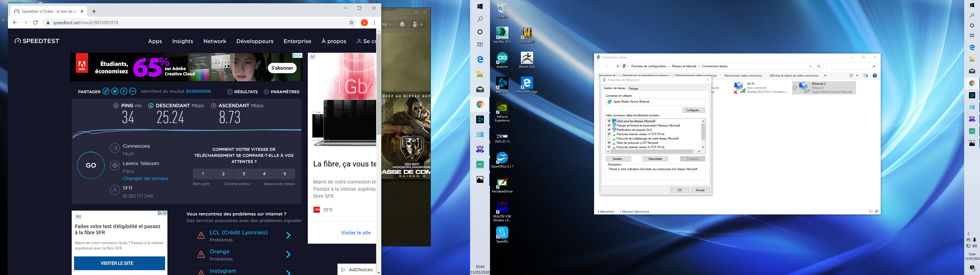Open the Network menu on Speedtest
The width and height of the screenshot is (980, 275).
tap(215, 41)
